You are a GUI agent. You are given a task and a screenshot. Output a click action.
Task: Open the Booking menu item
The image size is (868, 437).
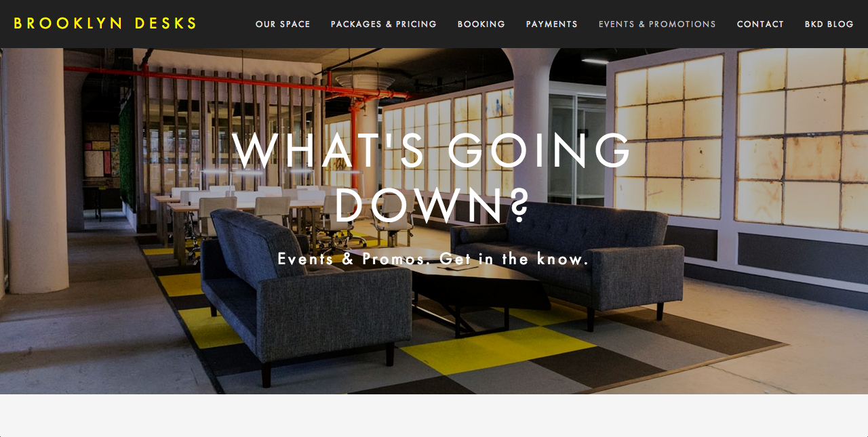[481, 24]
